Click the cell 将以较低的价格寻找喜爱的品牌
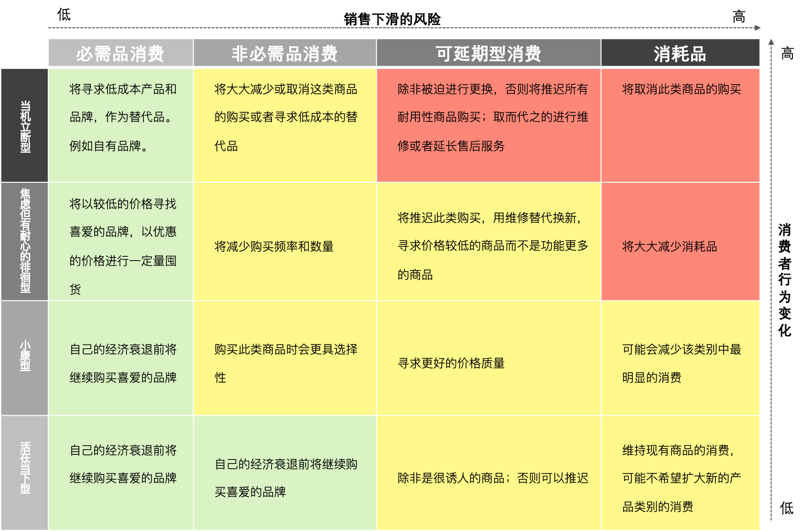The height and width of the screenshot is (531, 812). point(121,241)
